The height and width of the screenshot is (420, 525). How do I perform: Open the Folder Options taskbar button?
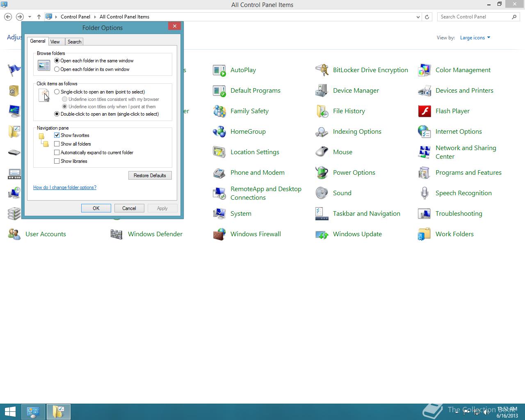(x=58, y=412)
